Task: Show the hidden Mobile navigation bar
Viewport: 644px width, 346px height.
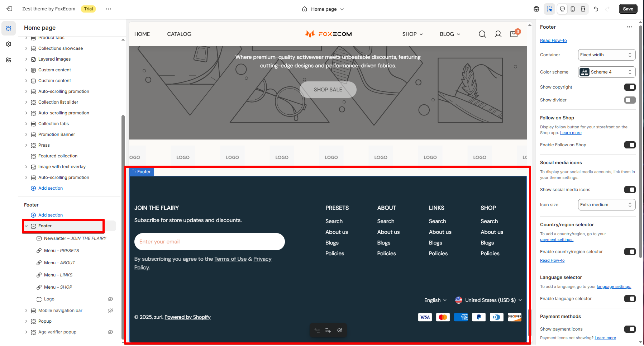Action: point(110,311)
